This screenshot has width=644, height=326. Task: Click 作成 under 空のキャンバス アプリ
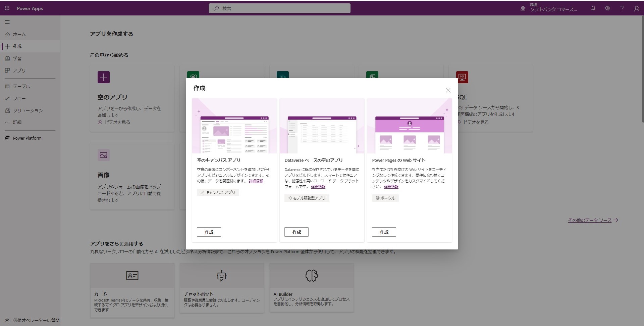[x=209, y=232]
